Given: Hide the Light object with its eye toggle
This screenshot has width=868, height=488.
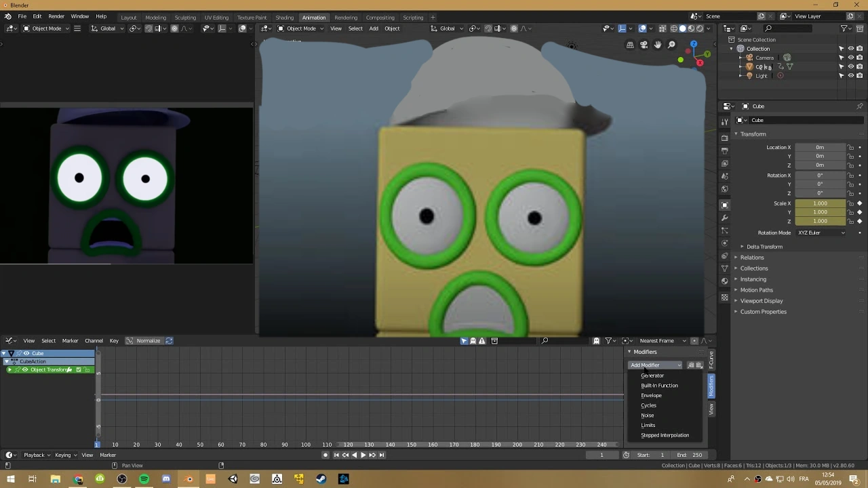Looking at the screenshot, I should [x=850, y=76].
